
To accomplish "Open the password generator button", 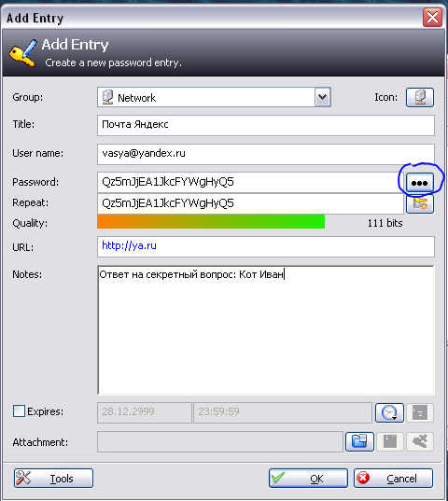I will 420,203.
